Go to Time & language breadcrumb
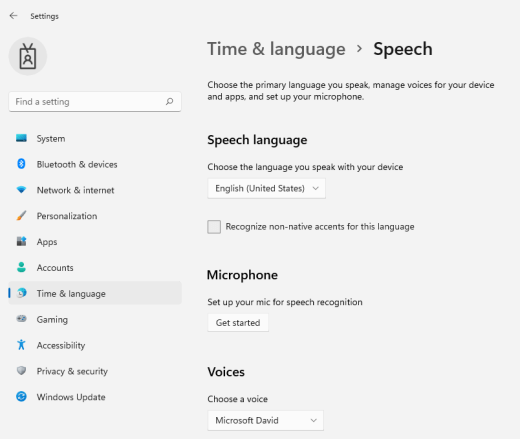The height and width of the screenshot is (439, 520). (276, 49)
